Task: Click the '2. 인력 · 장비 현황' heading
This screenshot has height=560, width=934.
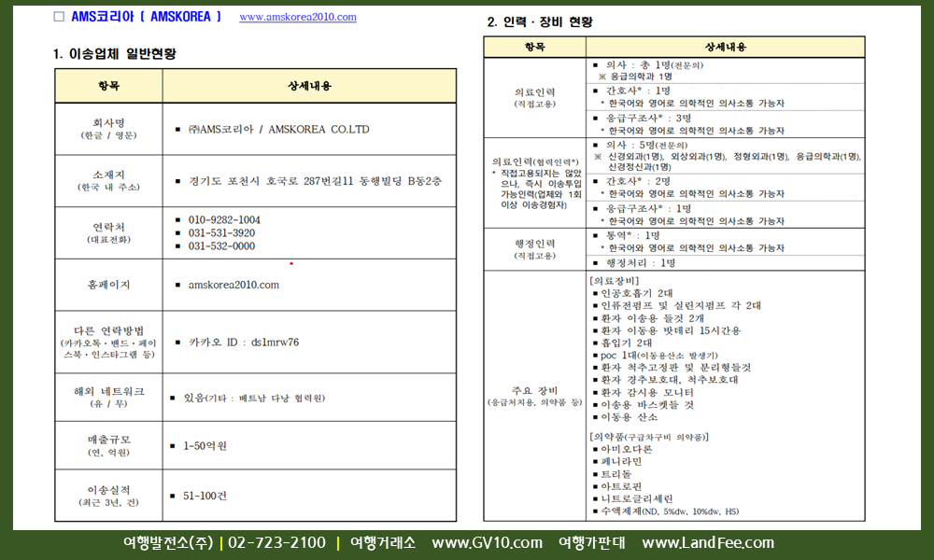Action: tap(540, 22)
